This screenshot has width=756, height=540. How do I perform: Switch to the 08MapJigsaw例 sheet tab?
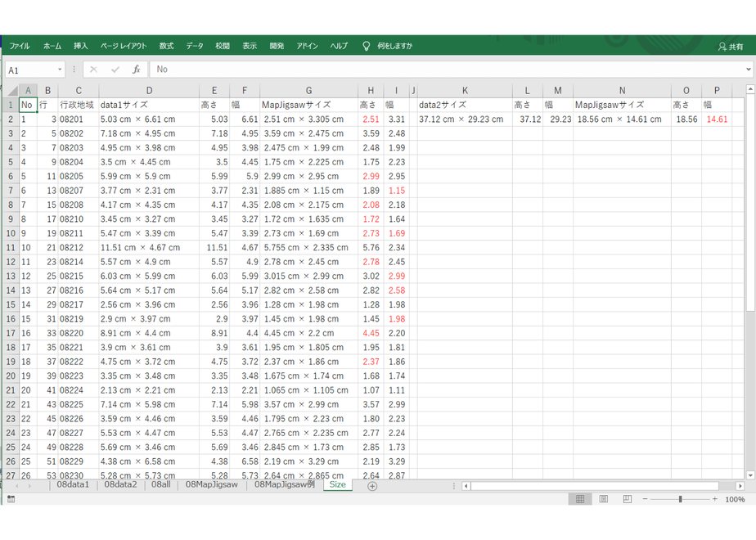[x=285, y=484]
